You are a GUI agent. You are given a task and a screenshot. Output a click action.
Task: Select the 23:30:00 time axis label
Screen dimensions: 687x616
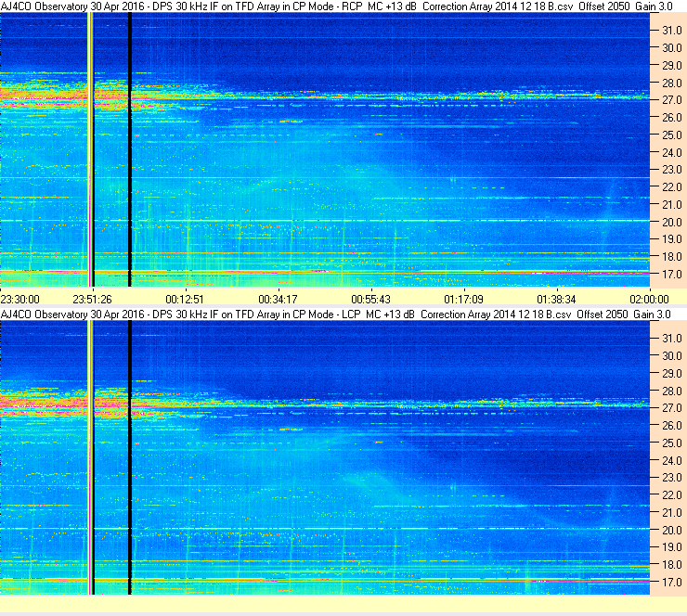pos(20,300)
